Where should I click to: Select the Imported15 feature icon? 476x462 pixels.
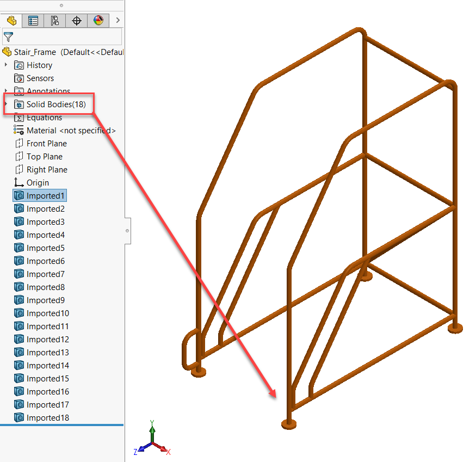click(19, 378)
